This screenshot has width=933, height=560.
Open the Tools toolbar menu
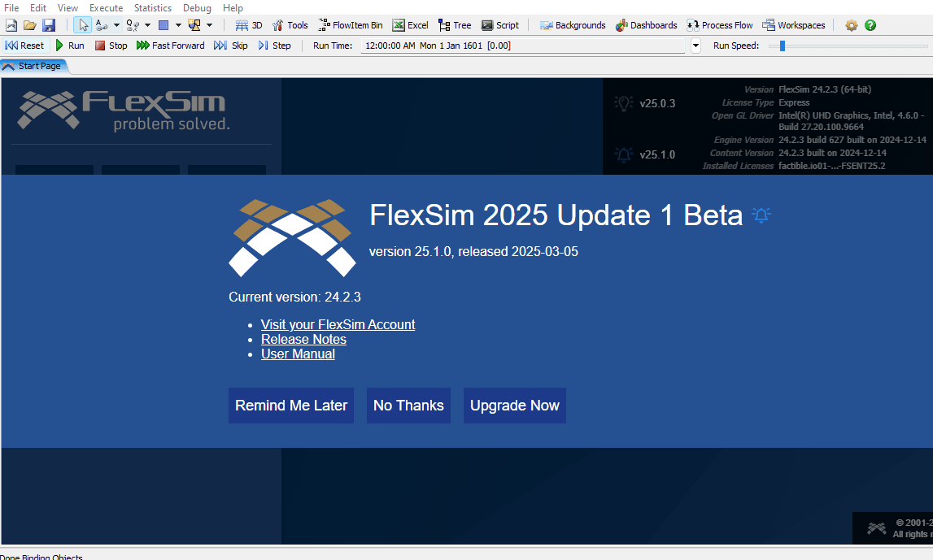[x=290, y=25]
